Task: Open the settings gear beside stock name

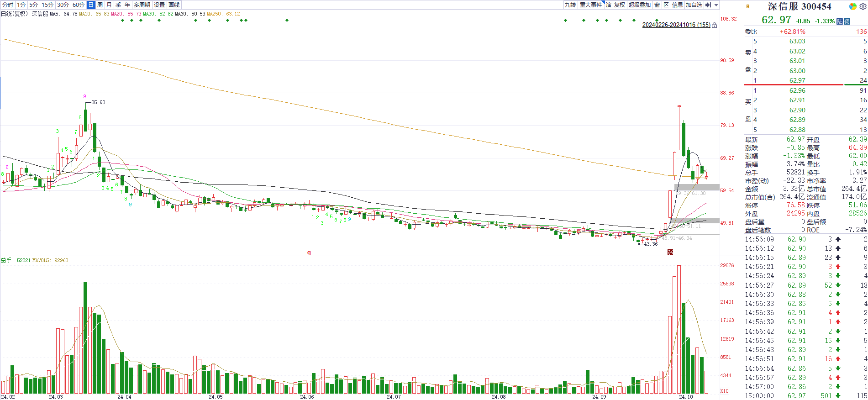Action: (863, 6)
